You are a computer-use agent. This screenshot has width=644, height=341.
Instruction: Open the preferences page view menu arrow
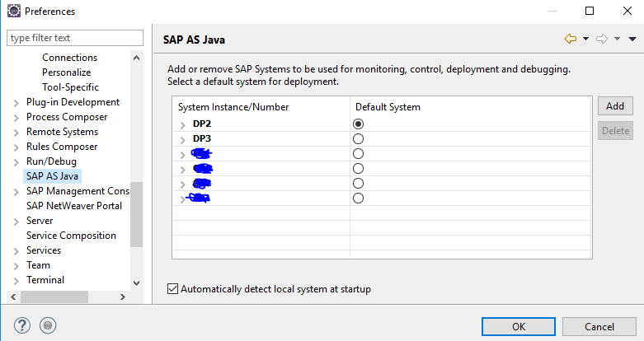pyautogui.click(x=632, y=39)
